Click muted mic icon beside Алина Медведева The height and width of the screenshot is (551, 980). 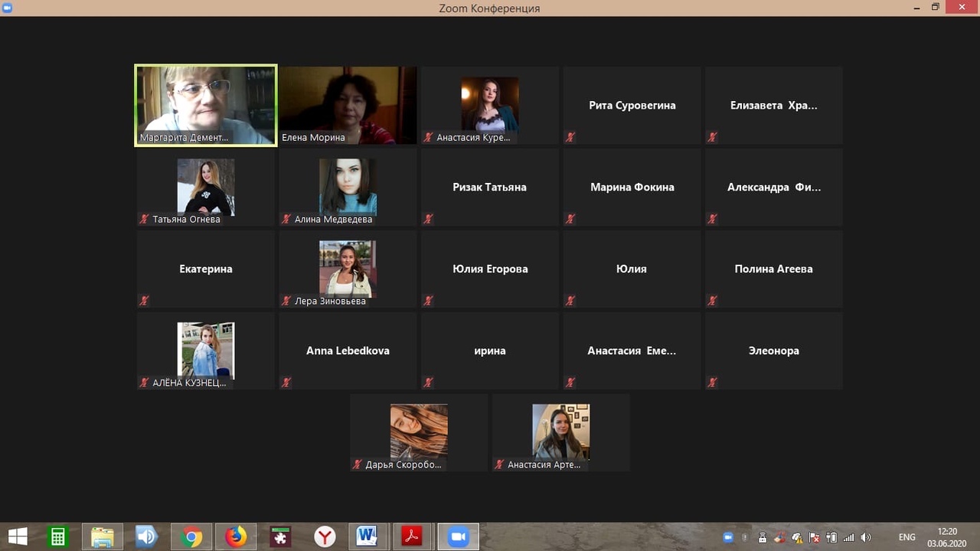[x=286, y=219]
